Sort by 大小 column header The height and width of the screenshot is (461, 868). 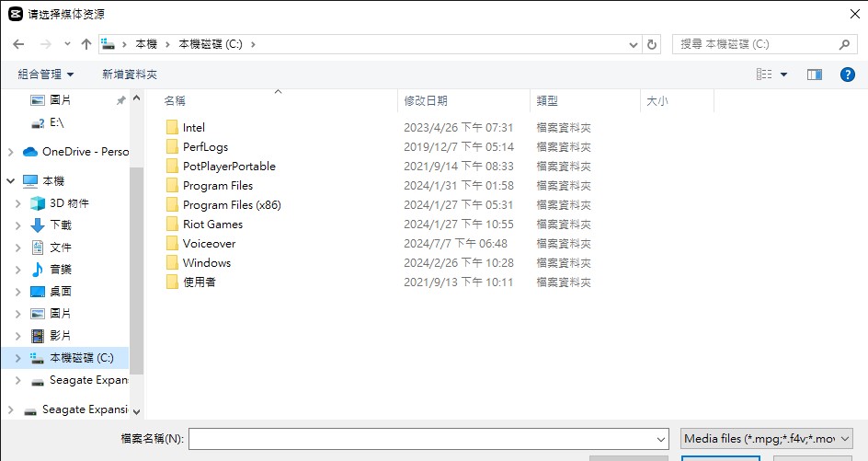pos(657,101)
